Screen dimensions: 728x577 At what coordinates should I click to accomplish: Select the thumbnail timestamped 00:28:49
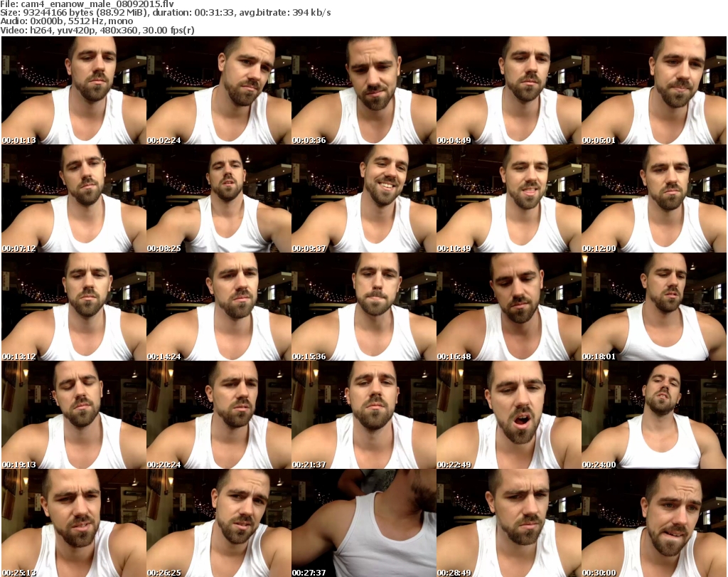tap(509, 523)
